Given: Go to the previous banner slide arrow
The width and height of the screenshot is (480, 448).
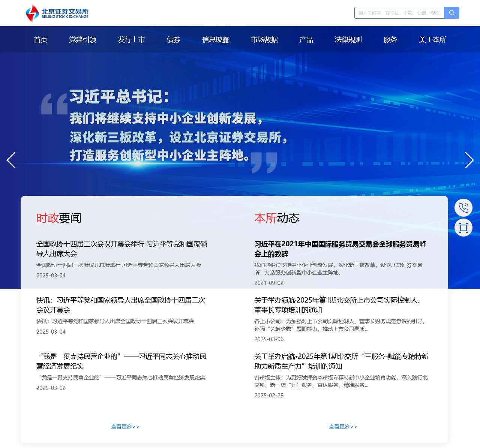Looking at the screenshot, I should [x=11, y=160].
